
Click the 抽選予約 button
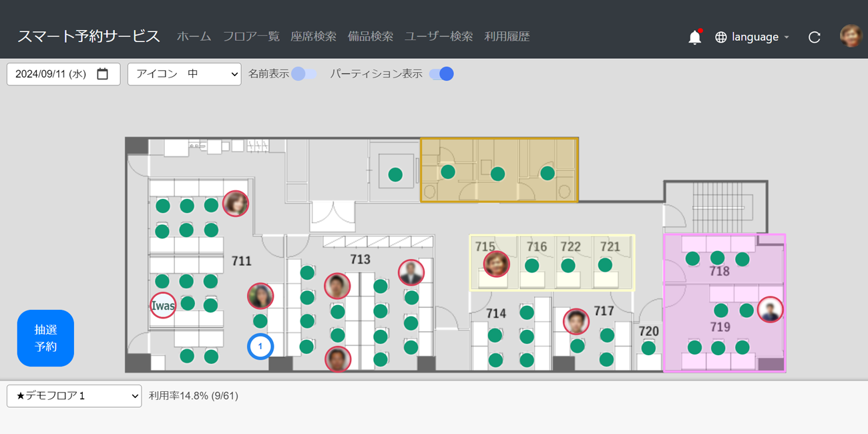(45, 338)
